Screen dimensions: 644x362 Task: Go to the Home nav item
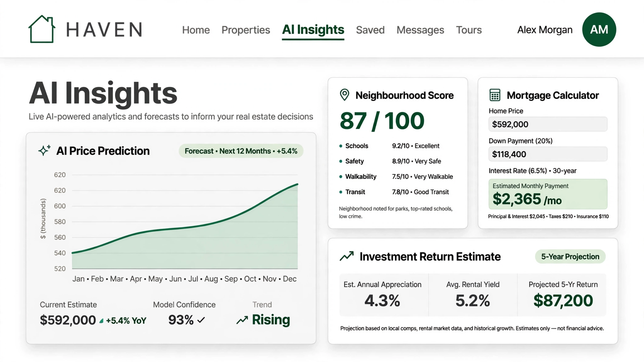tap(196, 30)
